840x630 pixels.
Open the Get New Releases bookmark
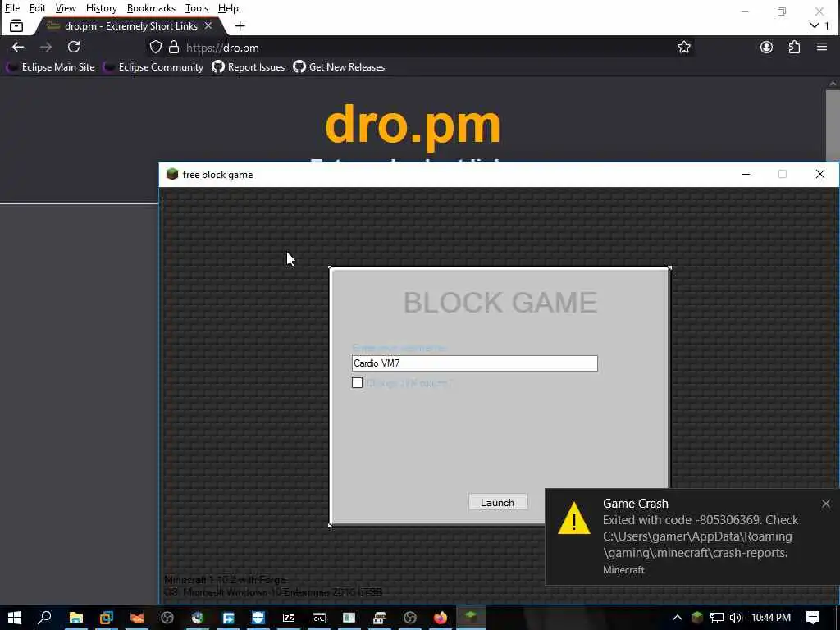339,67
